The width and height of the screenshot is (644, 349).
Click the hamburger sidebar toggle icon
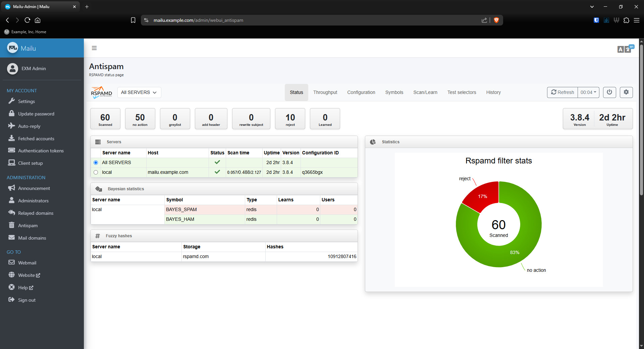click(x=94, y=48)
